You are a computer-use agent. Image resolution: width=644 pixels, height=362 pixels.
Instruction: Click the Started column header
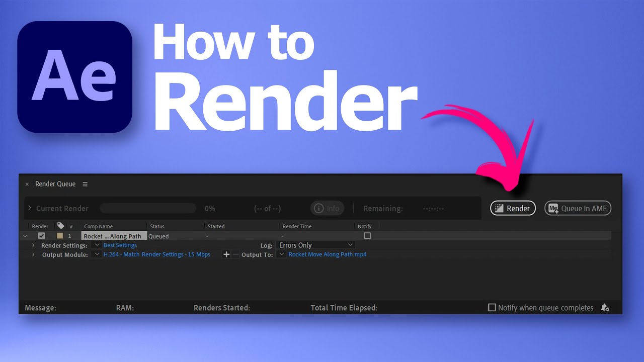click(216, 226)
